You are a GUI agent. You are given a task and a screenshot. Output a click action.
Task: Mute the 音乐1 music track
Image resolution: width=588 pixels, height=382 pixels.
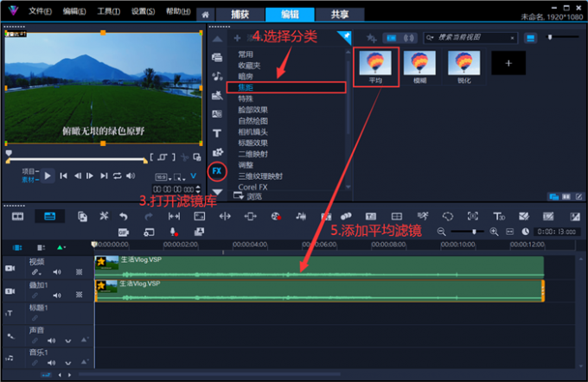click(50, 365)
